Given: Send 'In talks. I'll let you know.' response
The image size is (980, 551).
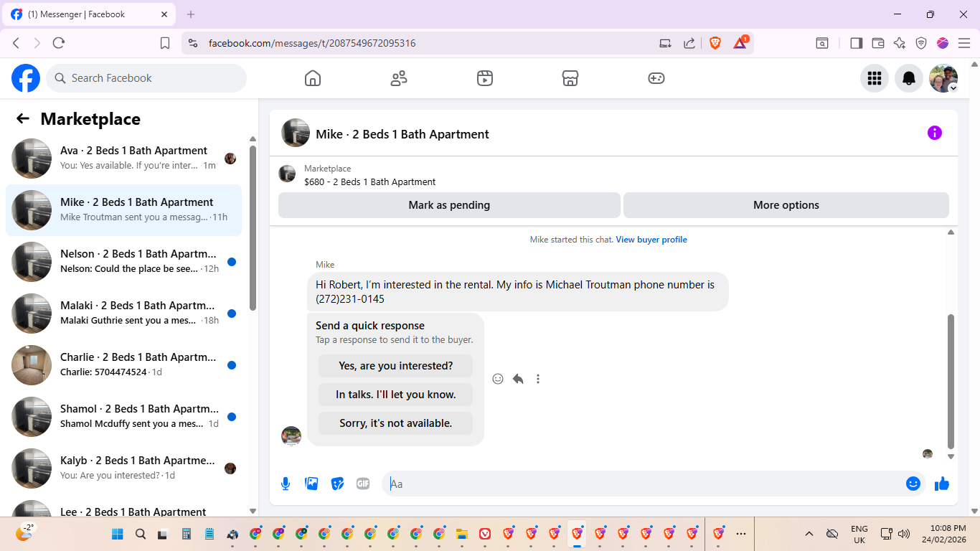Looking at the screenshot, I should click(396, 395).
